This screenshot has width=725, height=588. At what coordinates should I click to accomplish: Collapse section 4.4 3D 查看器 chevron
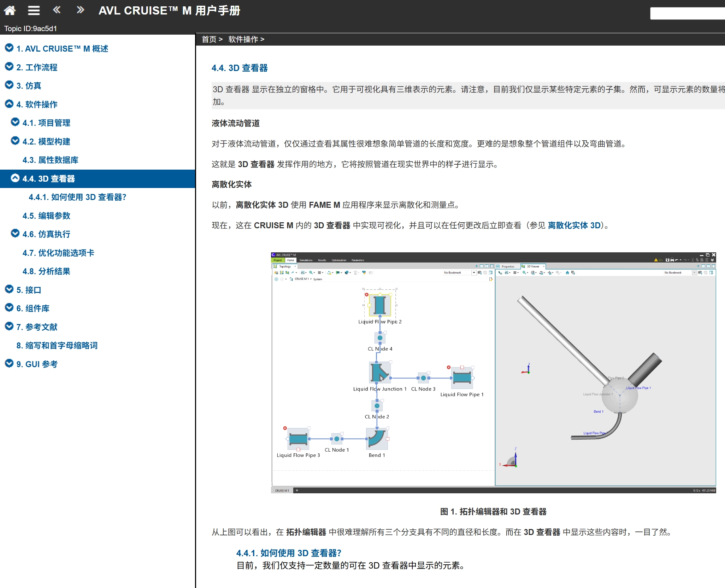[x=15, y=178]
